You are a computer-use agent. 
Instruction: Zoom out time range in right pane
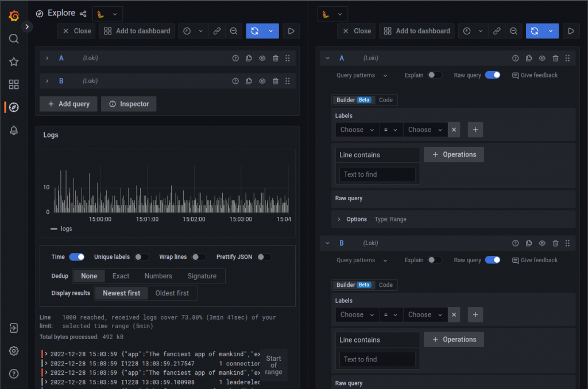[513, 31]
